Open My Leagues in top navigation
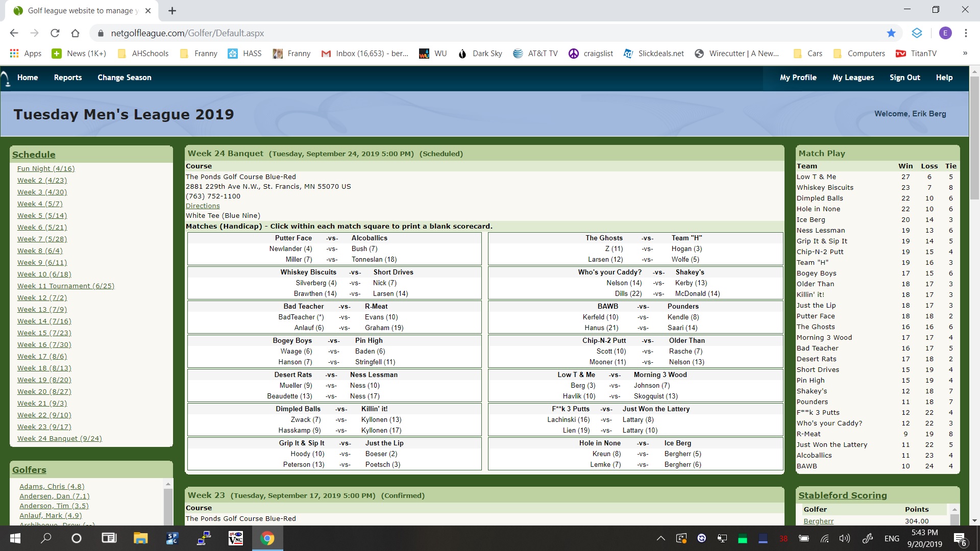 point(853,78)
